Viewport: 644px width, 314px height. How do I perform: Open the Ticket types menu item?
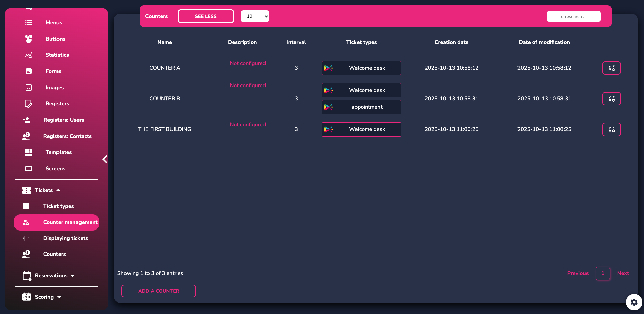click(58, 206)
